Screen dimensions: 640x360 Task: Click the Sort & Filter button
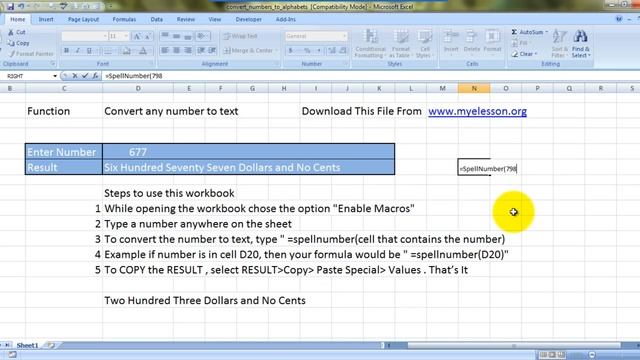(x=559, y=44)
